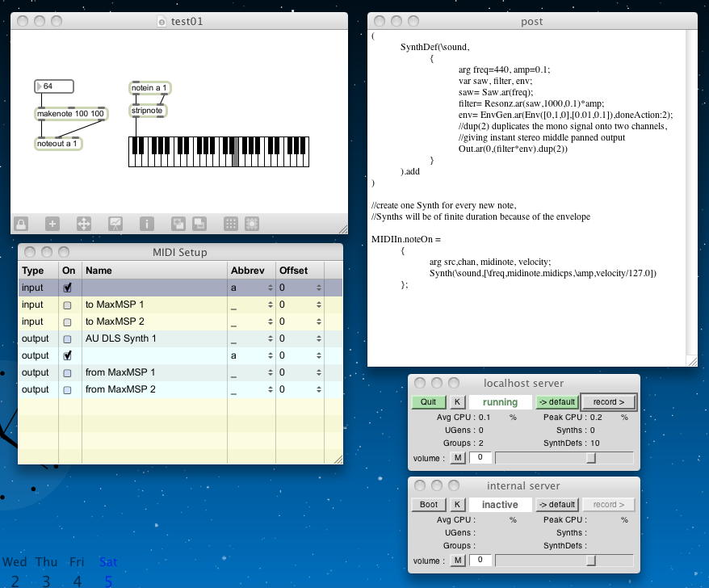Enable the from MaxMSP 1 output checkbox
This screenshot has height=588, width=709.
[67, 373]
